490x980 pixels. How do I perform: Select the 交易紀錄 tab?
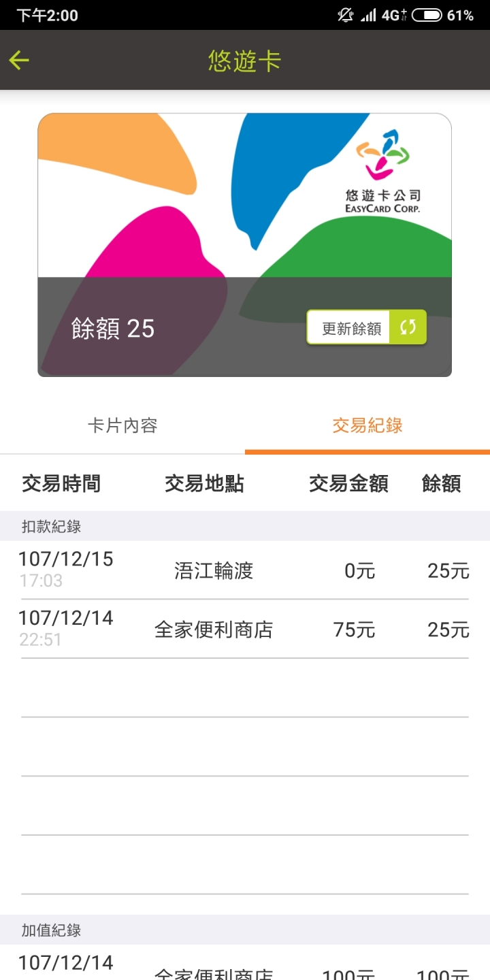[x=367, y=426]
